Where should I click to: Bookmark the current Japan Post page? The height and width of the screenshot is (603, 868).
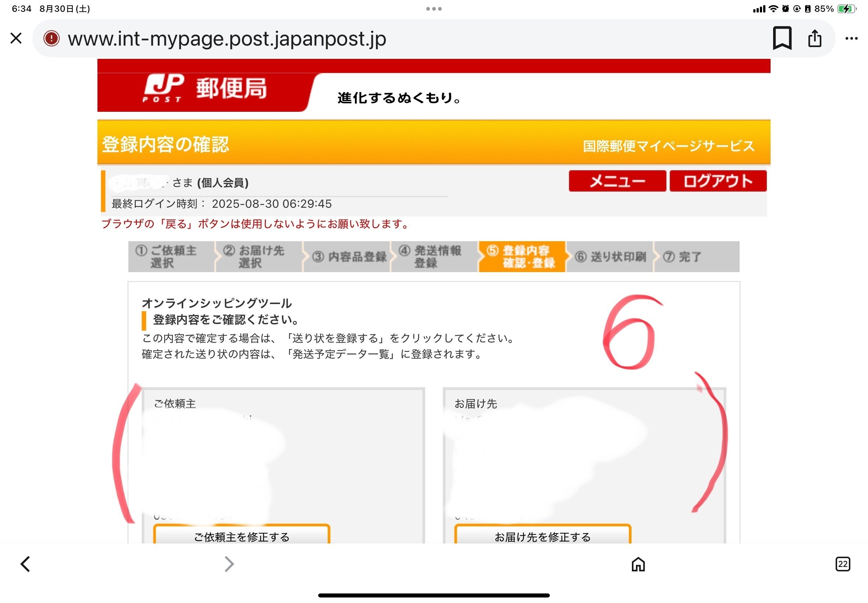pyautogui.click(x=782, y=39)
